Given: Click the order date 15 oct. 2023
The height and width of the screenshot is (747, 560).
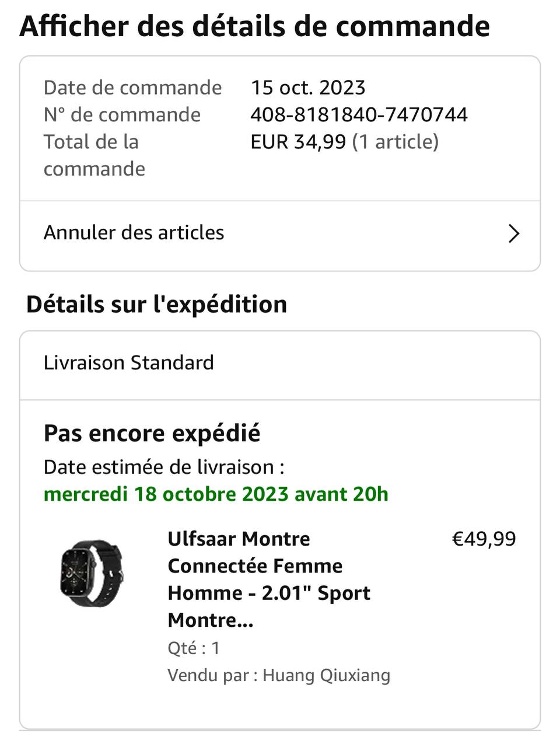Looking at the screenshot, I should coord(308,88).
